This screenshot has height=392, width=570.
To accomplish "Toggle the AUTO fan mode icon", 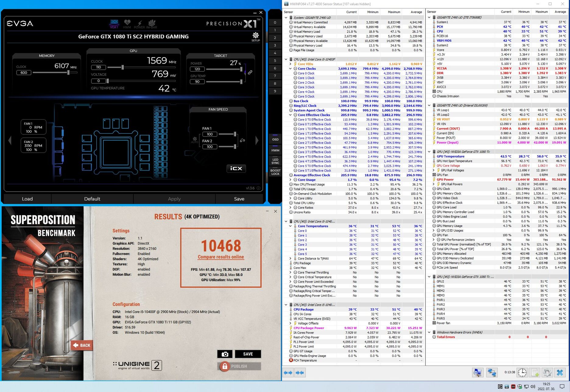I will (x=195, y=140).
